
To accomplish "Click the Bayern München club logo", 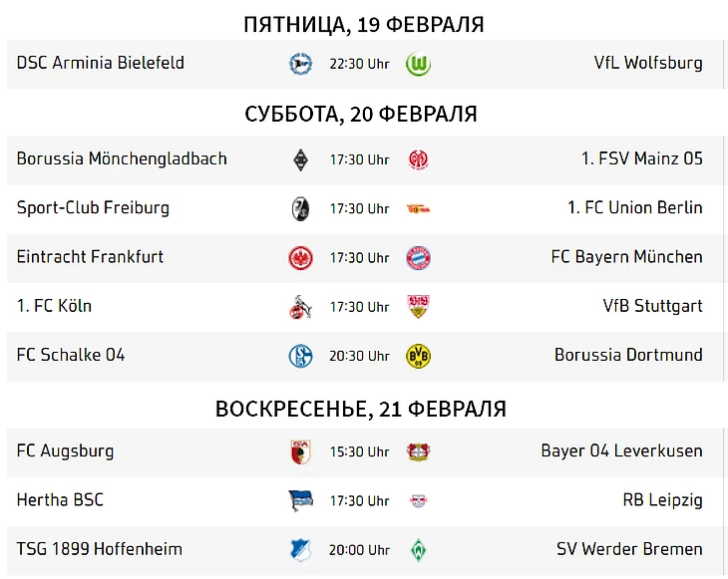I will (x=418, y=258).
